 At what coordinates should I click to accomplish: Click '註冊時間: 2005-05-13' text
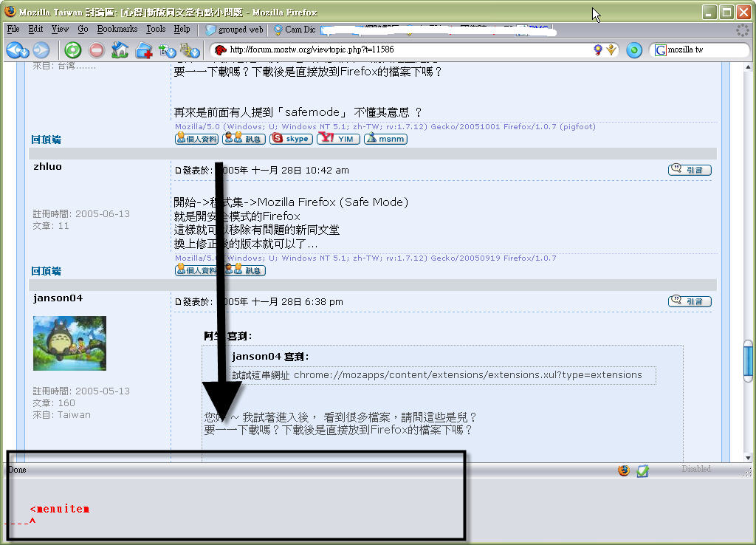point(81,391)
